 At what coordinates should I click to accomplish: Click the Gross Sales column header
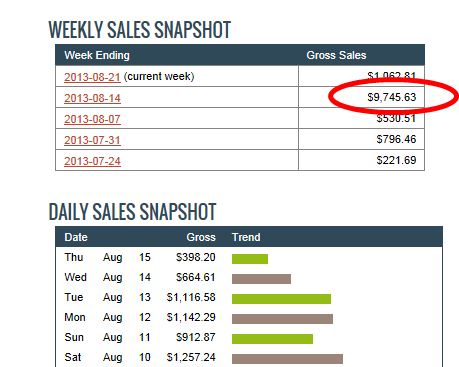pos(336,55)
